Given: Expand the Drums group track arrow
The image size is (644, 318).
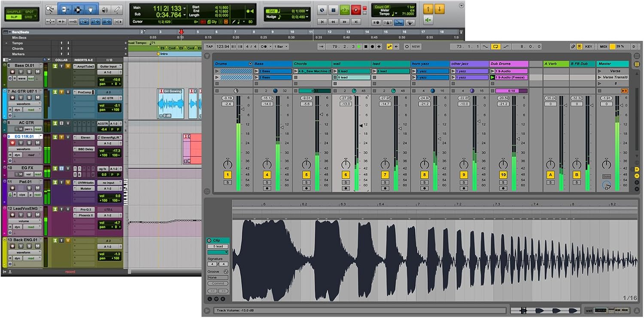Looking at the screenshot, I should [x=250, y=64].
